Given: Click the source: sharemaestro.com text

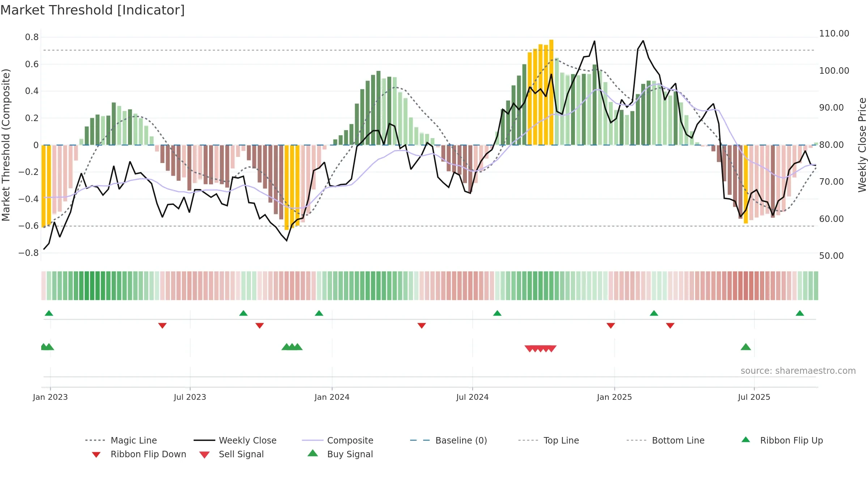Looking at the screenshot, I should point(798,371).
